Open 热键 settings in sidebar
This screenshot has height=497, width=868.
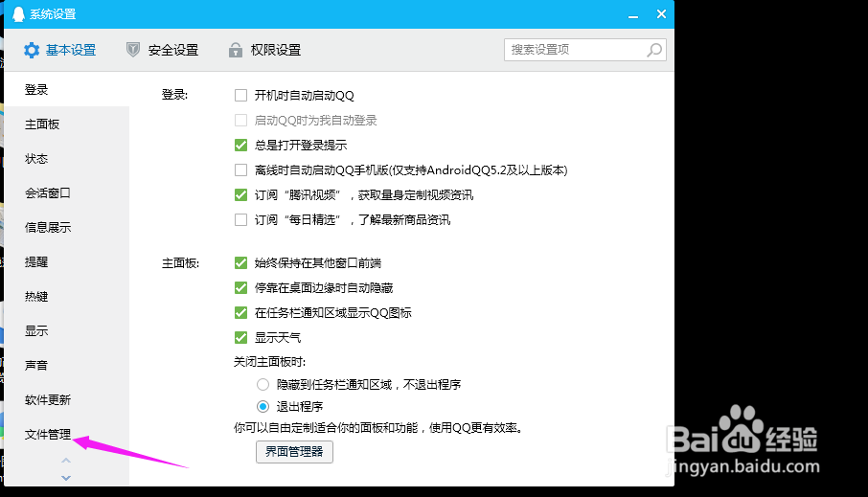(x=66, y=296)
